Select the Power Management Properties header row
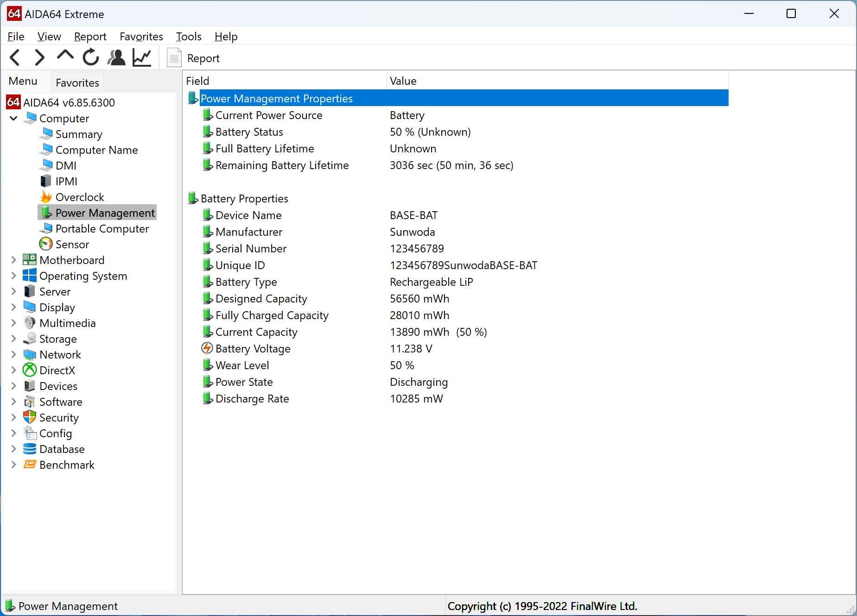The height and width of the screenshot is (616, 857). (x=457, y=98)
